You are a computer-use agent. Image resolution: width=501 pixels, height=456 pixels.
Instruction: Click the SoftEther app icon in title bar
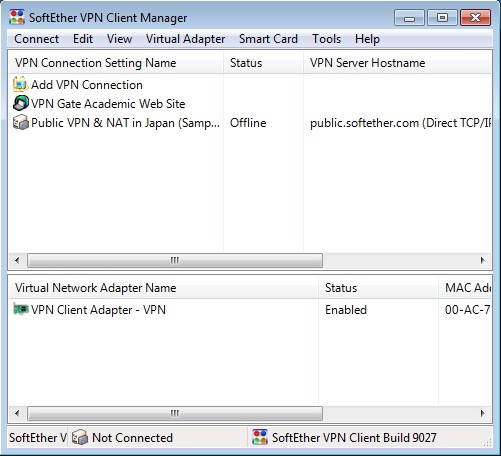pos(17,17)
